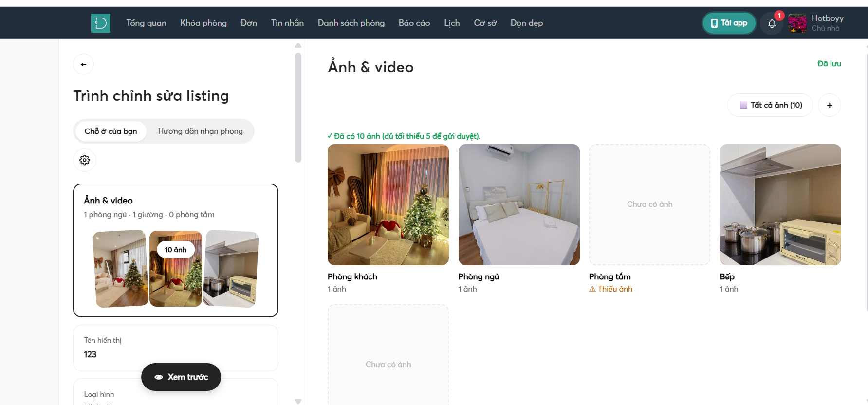868x405 pixels.
Task: Open the Phòng khách photo
Action: (x=388, y=204)
